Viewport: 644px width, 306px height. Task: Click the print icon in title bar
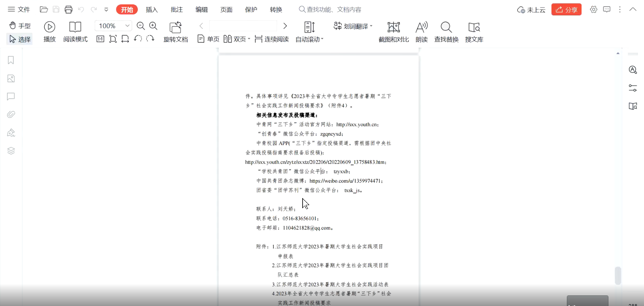tap(68, 9)
